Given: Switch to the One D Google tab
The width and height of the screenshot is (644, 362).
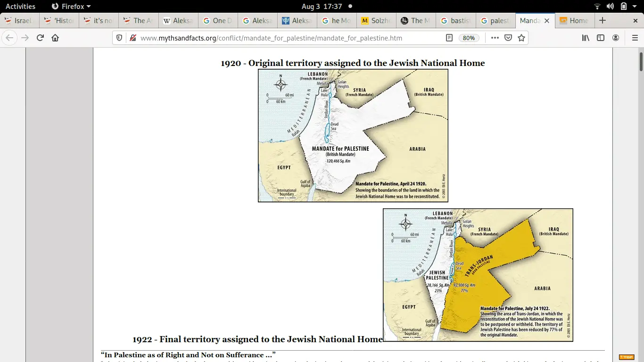Looking at the screenshot, I should click(217, 21).
